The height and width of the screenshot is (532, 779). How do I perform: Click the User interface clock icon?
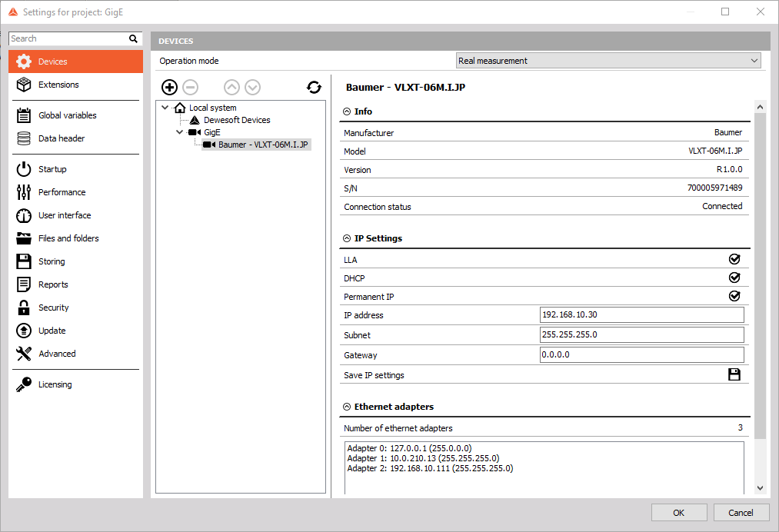click(x=24, y=215)
